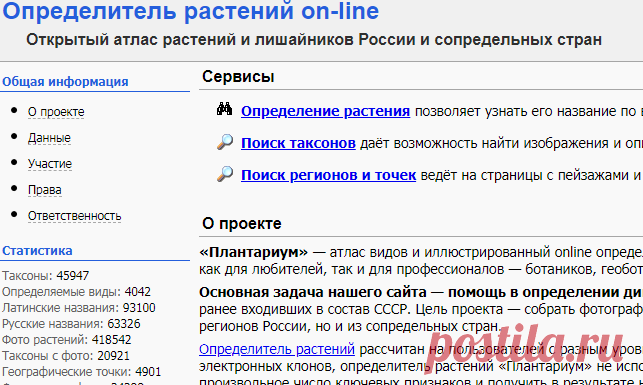Click the binoculars icon beside Определение растения
This screenshot has height=385, width=643.
224,109
